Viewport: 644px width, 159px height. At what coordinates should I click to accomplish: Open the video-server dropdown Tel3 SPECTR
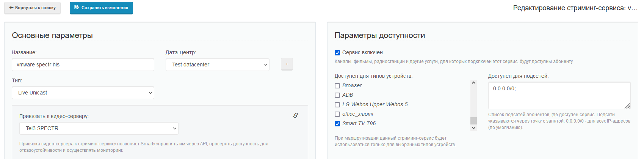coord(99,128)
